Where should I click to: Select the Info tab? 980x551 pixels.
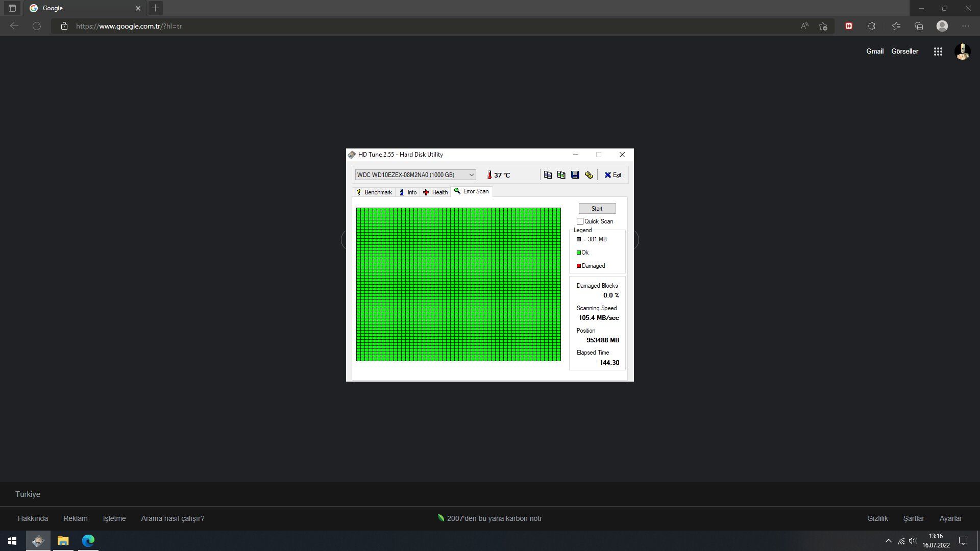[408, 192]
